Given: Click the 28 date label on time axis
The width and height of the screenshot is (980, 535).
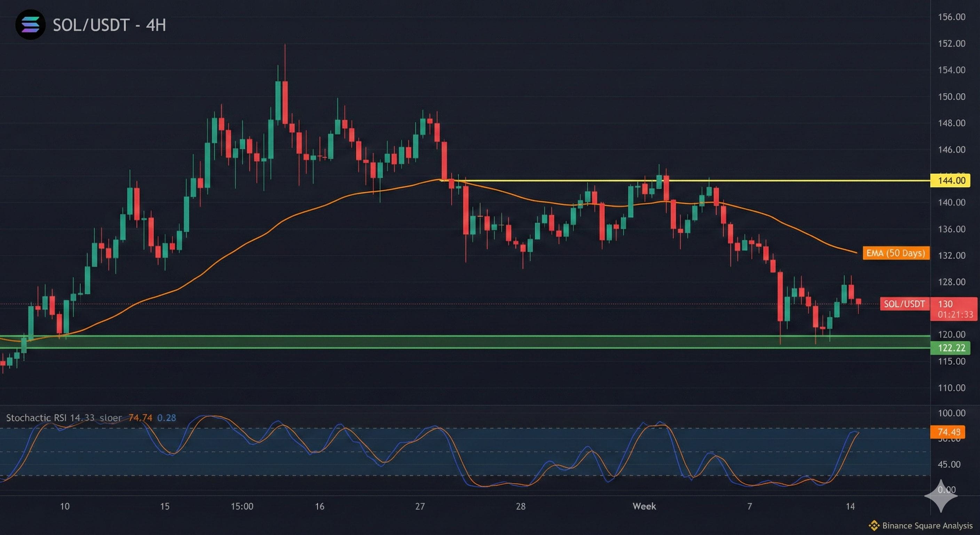Looking at the screenshot, I should pyautogui.click(x=520, y=506).
